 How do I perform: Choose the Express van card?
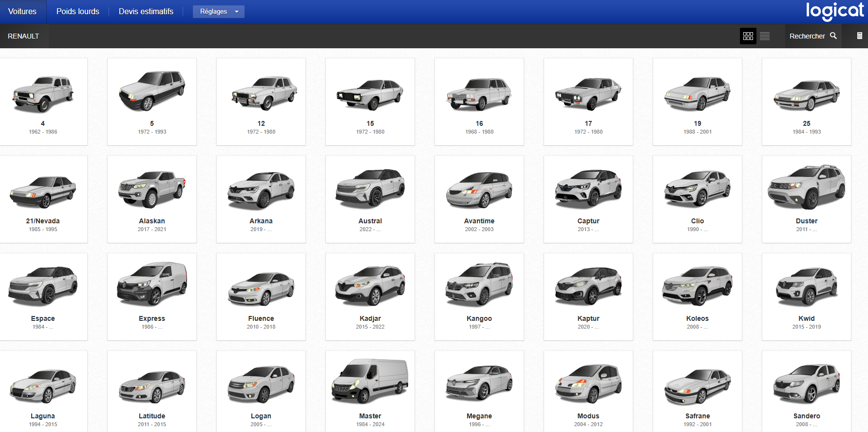click(152, 297)
